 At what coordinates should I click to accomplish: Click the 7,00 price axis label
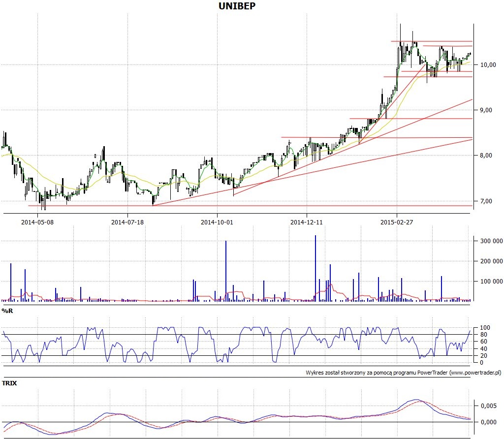486,201
